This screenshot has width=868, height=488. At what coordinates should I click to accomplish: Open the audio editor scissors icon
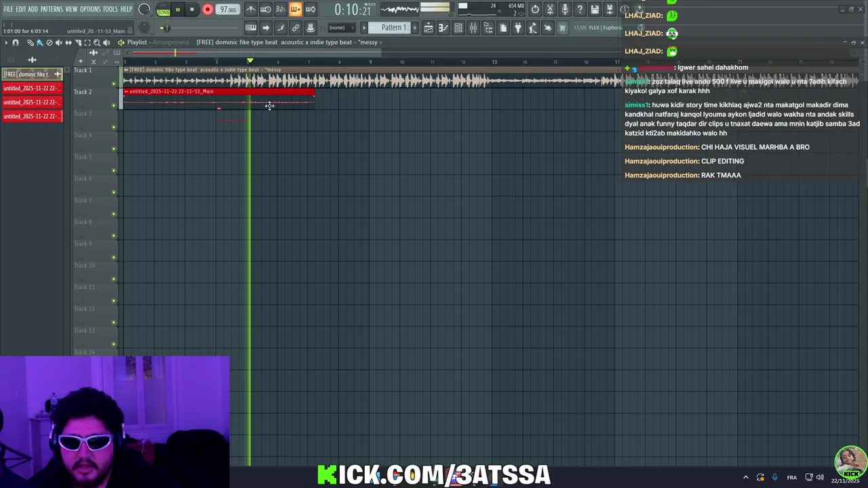[x=550, y=9]
